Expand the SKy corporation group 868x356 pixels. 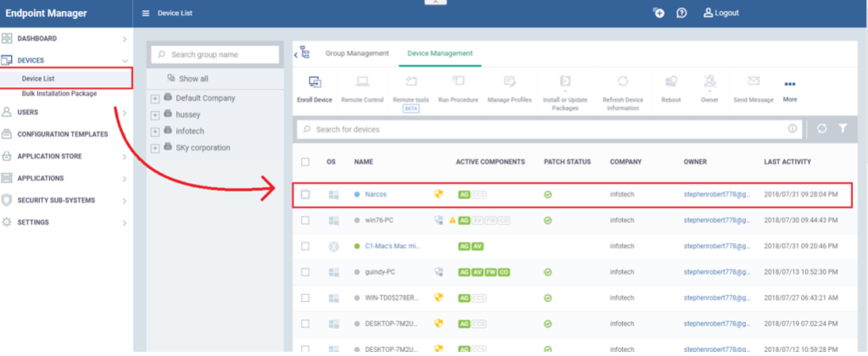[155, 148]
